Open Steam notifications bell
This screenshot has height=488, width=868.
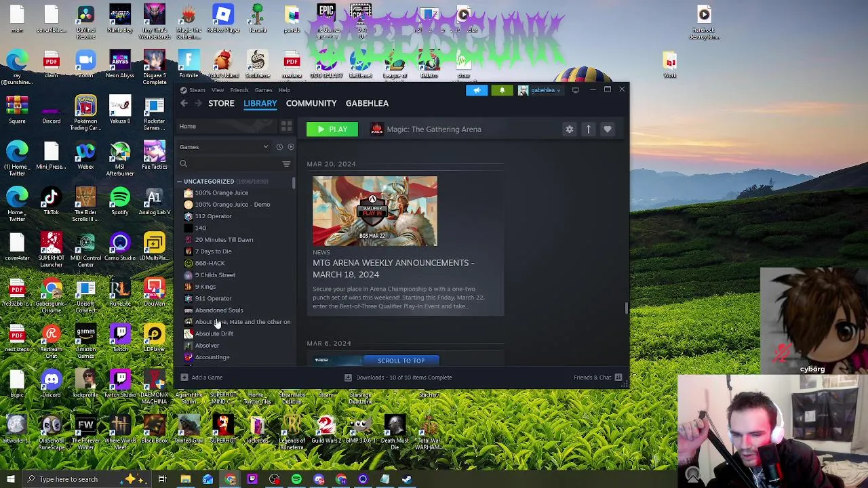tap(502, 90)
